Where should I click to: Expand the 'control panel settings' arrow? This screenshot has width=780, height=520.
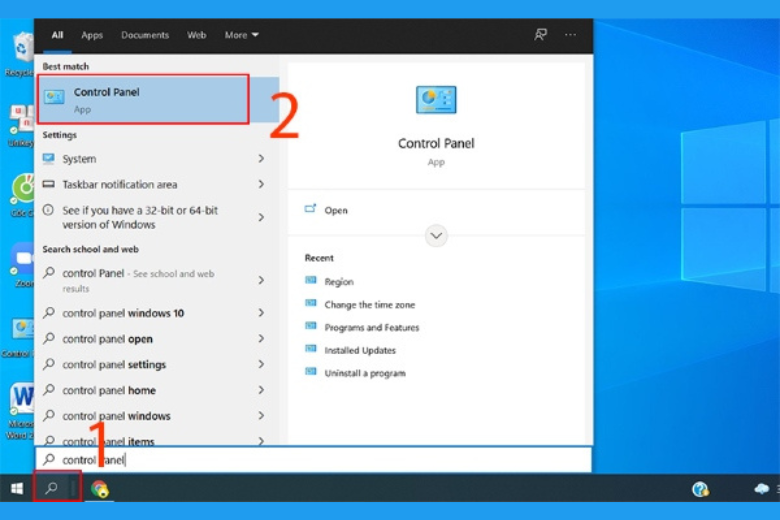coord(261,364)
